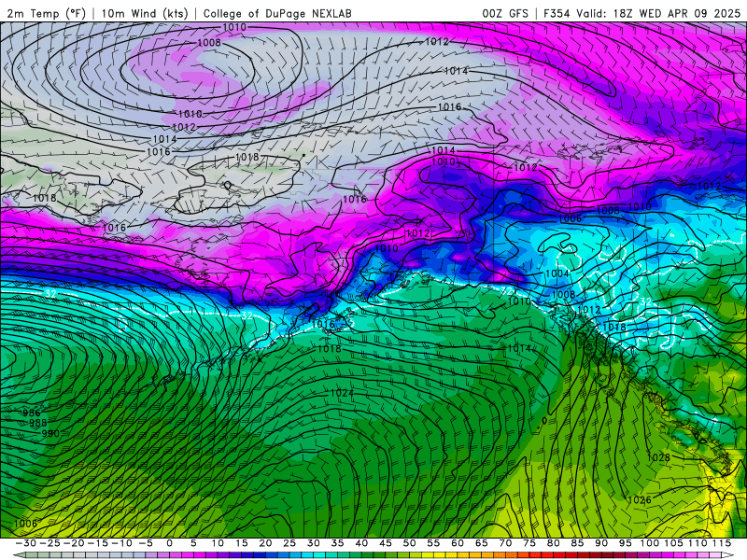This screenshot has height=560, width=747.
Task: Click the -10 tick on the temperature scale
Action: click(x=121, y=543)
